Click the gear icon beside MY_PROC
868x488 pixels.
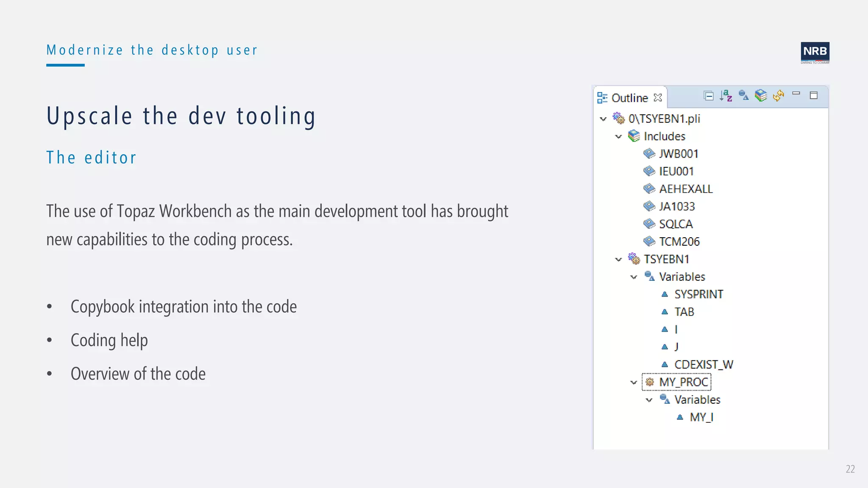tap(649, 382)
